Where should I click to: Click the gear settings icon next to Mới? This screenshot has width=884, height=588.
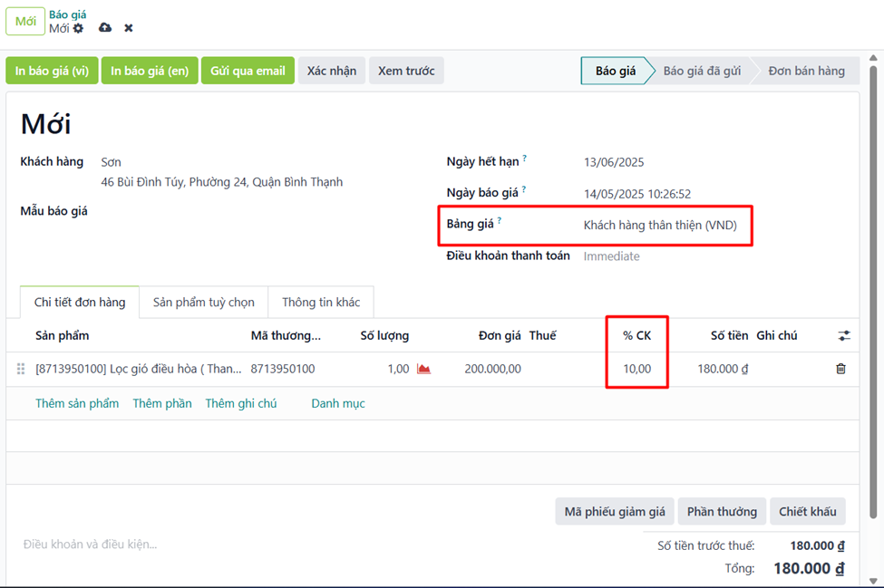(x=79, y=28)
